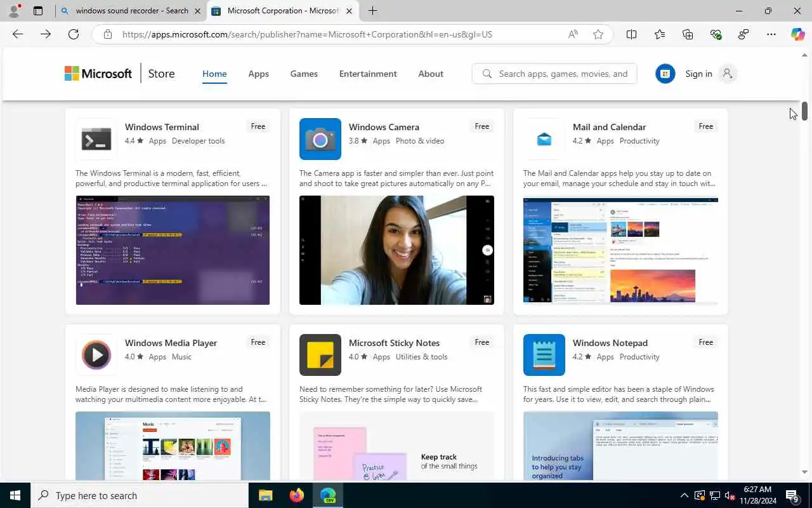812x508 pixels.
Task: Refresh the current page
Action: coord(74,34)
